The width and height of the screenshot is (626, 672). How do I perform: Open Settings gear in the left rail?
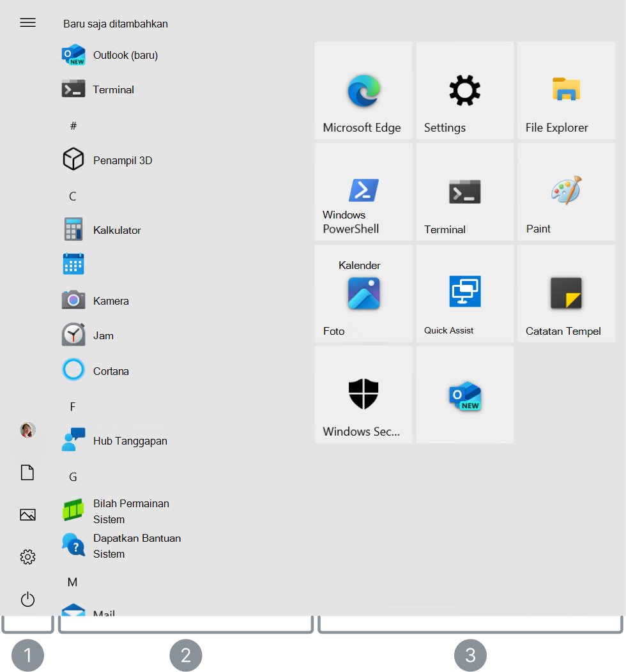pos(28,557)
